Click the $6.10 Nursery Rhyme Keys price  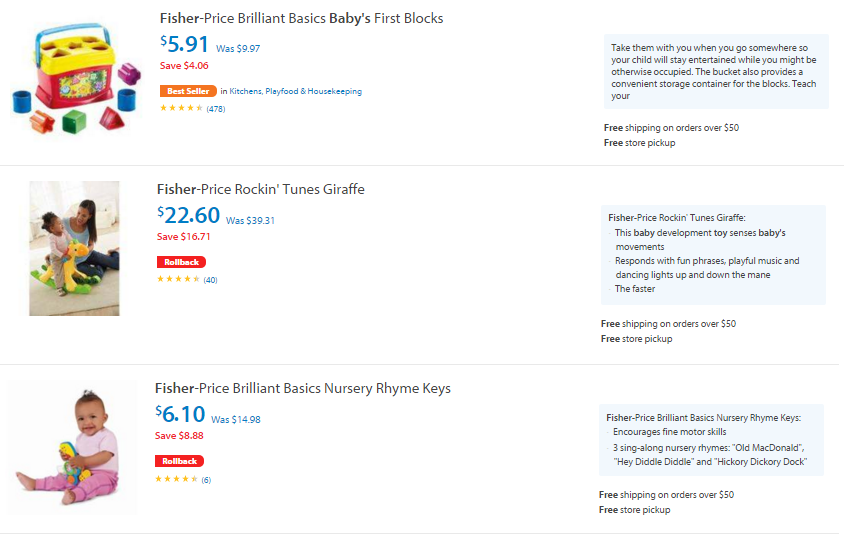(x=180, y=414)
